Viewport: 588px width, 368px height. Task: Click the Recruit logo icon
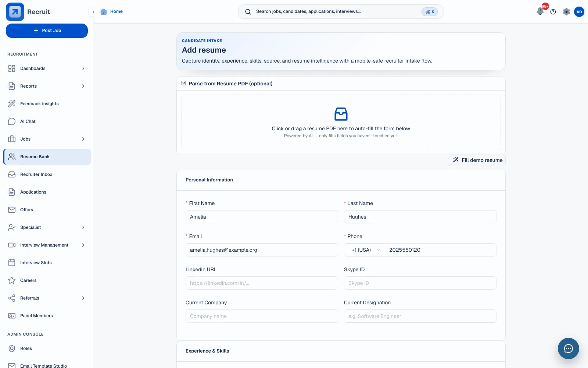click(15, 12)
